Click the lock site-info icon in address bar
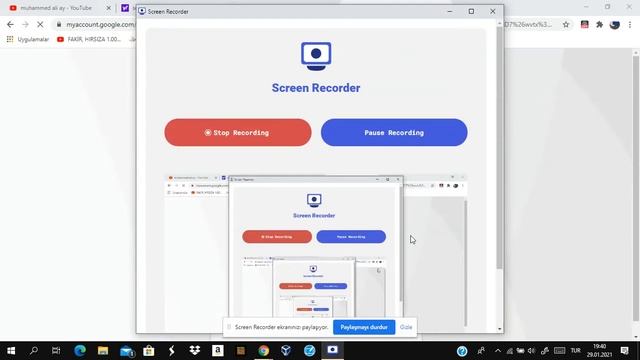This screenshot has width=640, height=360. (59, 24)
